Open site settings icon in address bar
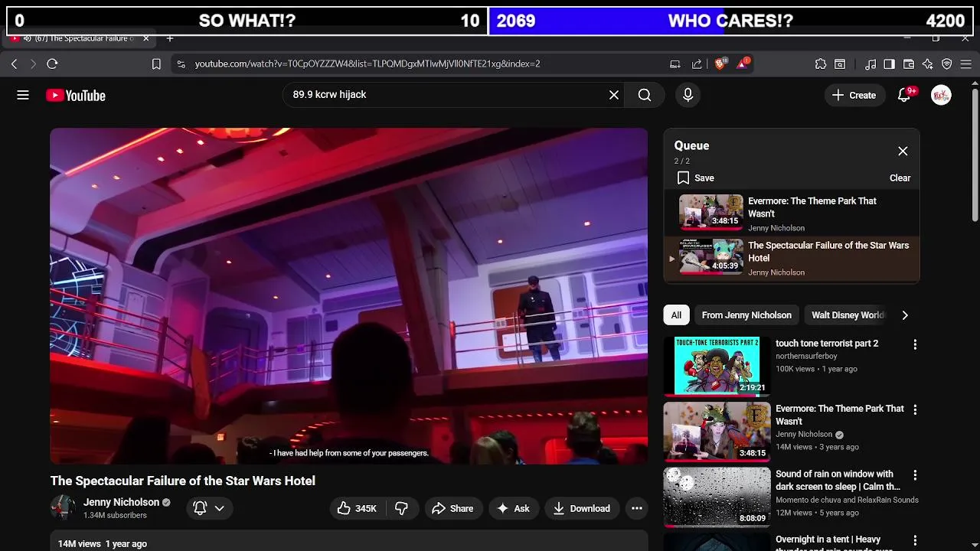 click(x=181, y=64)
